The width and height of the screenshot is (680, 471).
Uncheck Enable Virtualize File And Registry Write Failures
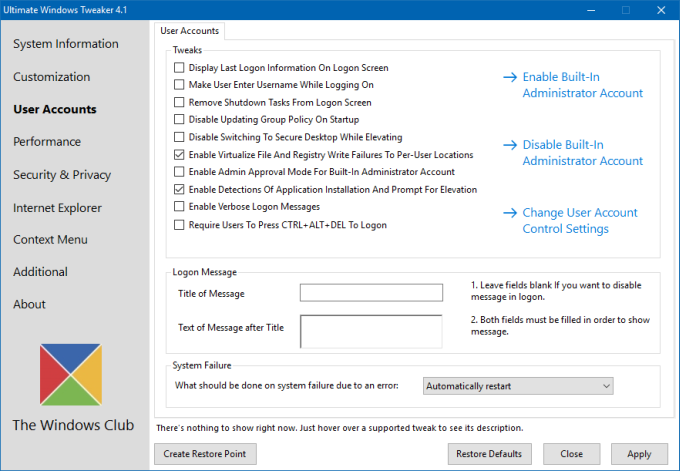(179, 154)
